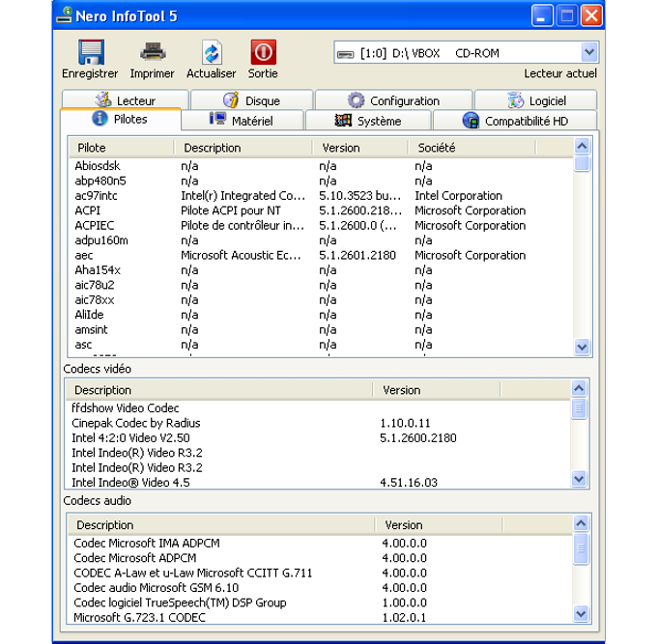
Task: Click the audio codecs scrollbar thumb
Action: [581, 548]
